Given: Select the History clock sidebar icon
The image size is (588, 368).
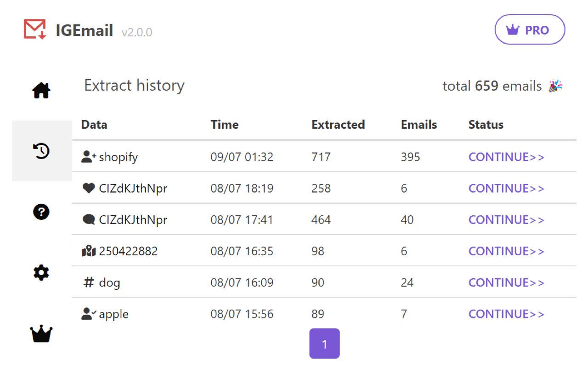Looking at the screenshot, I should click(x=41, y=151).
